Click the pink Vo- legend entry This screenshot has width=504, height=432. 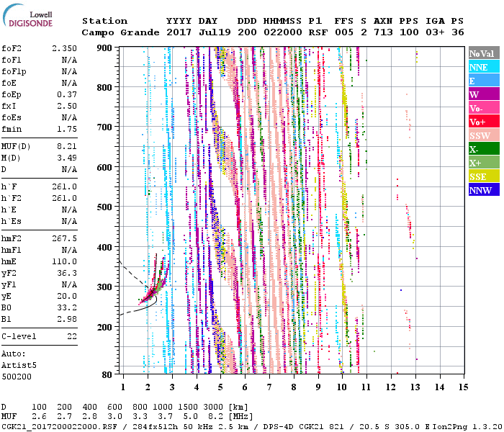tap(484, 108)
